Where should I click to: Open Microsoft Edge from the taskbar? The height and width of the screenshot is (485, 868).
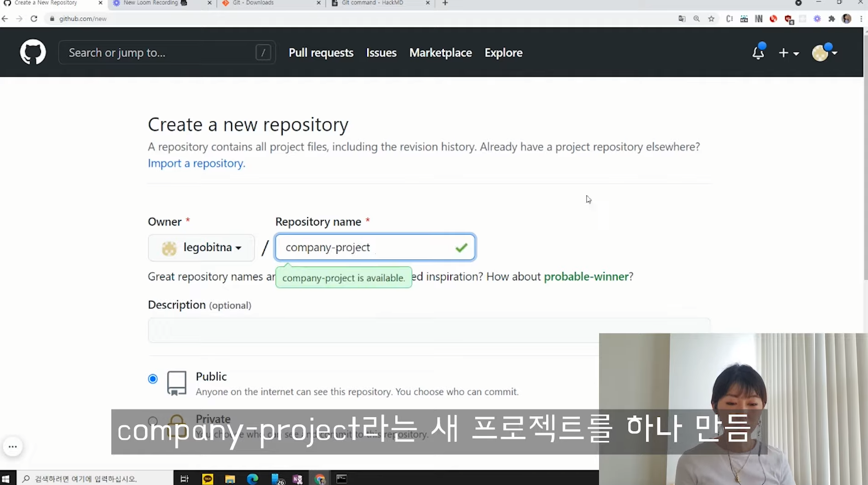[x=252, y=479]
